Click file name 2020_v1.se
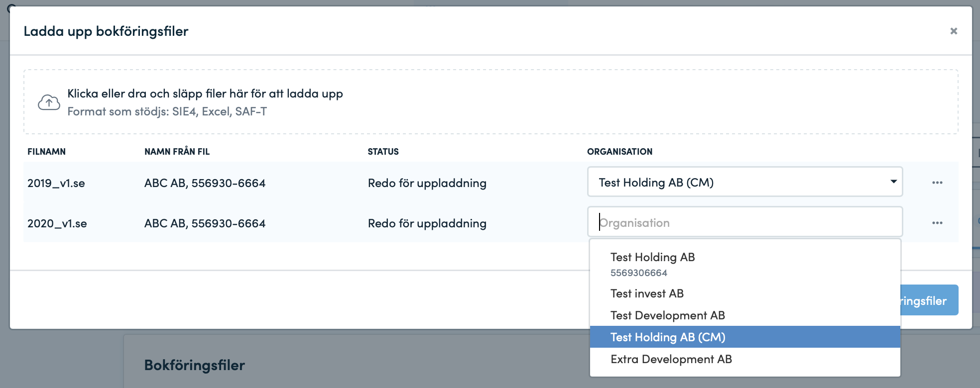980x388 pixels. (57, 223)
